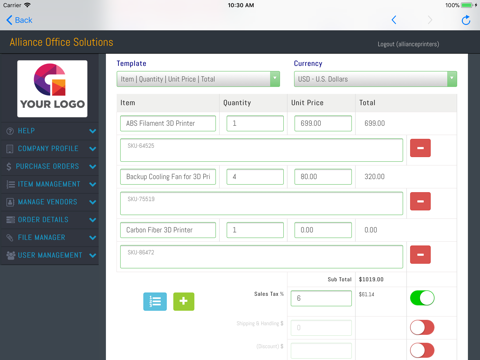Click the File Manager paperclip icon
Screen dimensions: 480x360
10,237
